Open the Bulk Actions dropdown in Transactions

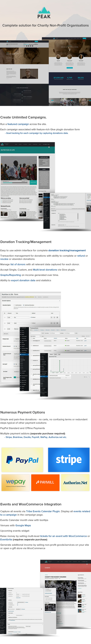coord(36,336)
